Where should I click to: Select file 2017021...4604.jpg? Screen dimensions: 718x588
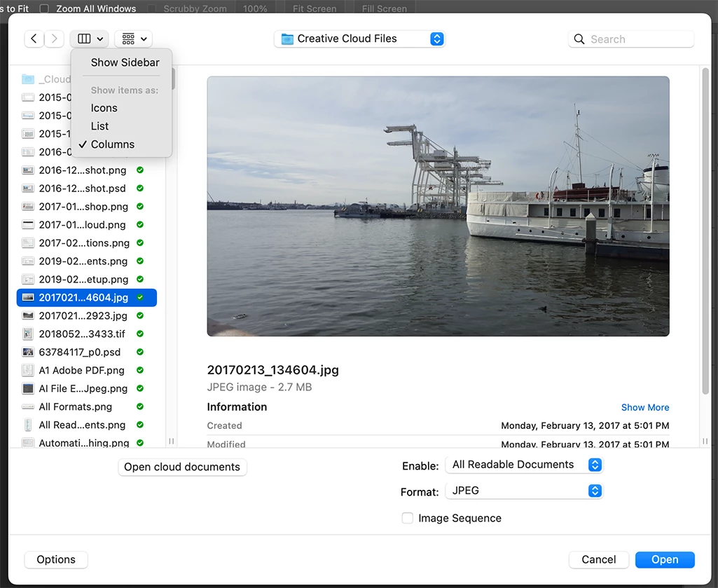(87, 297)
